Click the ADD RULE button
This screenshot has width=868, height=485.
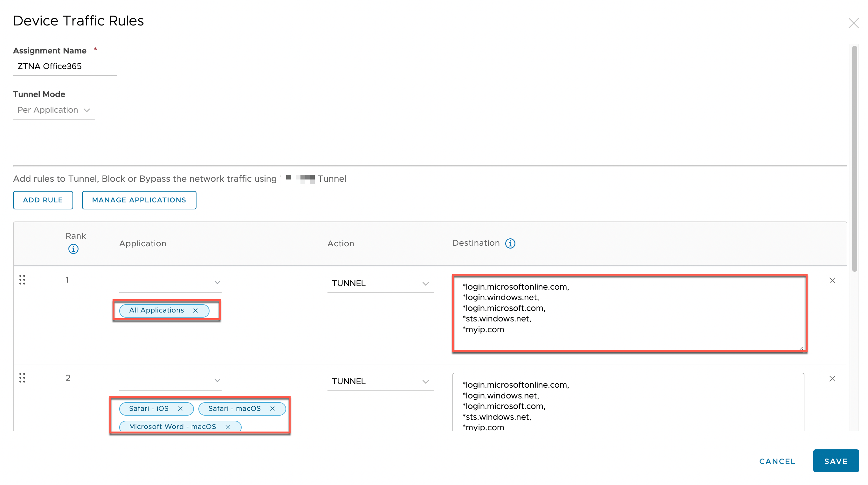point(43,200)
